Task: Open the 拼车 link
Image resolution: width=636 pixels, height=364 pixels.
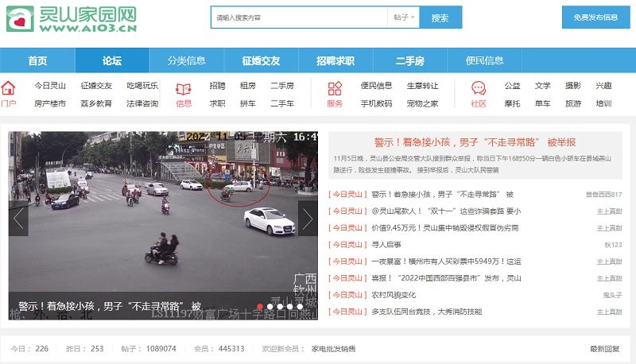Action: (x=248, y=103)
